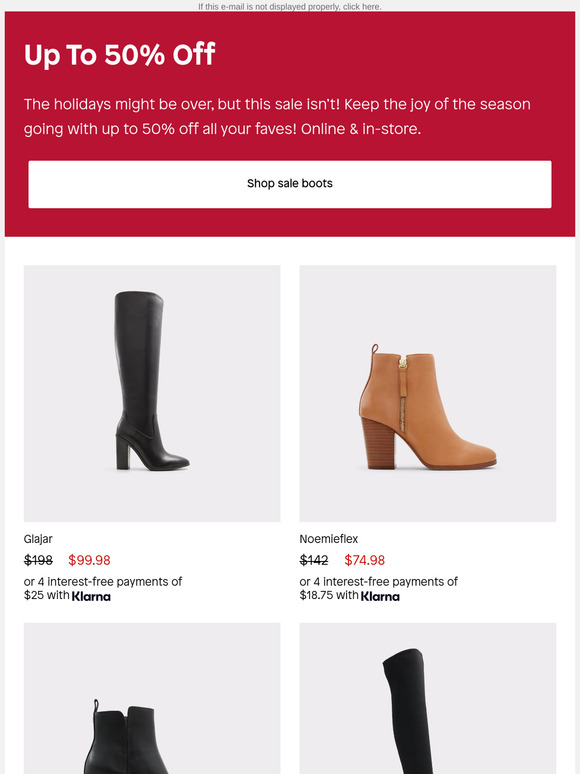Click the Klarna logo under Noemieflex
Screen dimensions: 580x774
click(x=380, y=596)
